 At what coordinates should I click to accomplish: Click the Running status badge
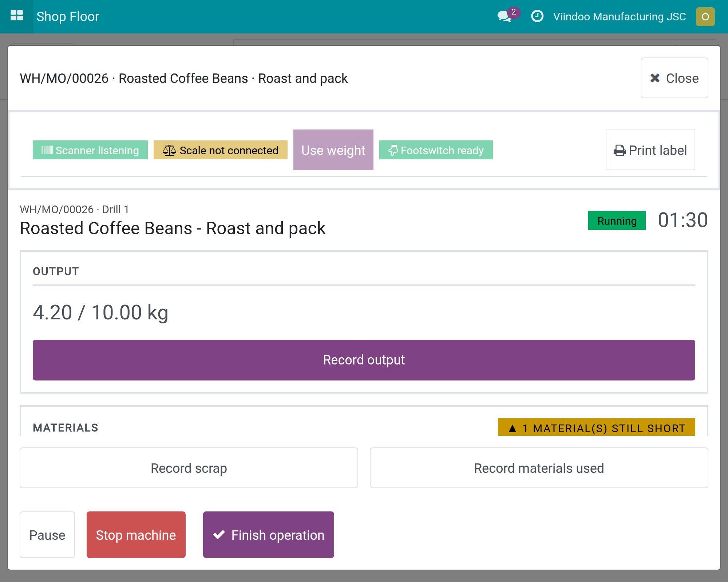pyautogui.click(x=617, y=220)
